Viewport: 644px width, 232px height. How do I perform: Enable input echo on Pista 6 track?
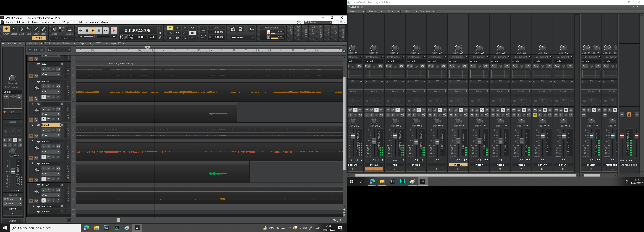pos(58,130)
